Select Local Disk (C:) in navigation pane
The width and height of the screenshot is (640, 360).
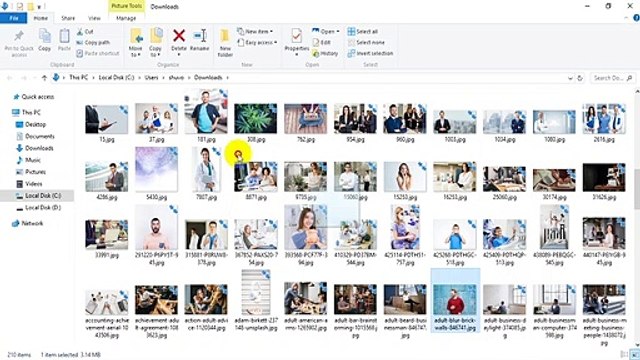(37, 196)
